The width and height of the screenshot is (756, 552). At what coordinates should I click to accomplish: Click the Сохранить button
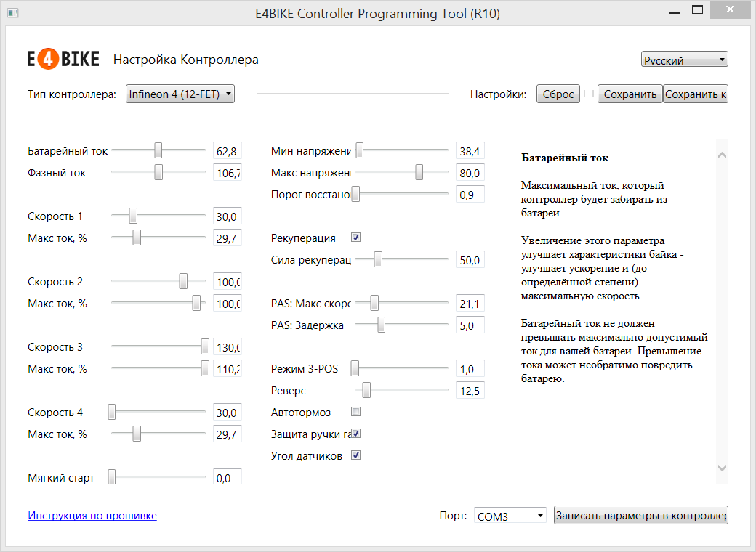[630, 94]
